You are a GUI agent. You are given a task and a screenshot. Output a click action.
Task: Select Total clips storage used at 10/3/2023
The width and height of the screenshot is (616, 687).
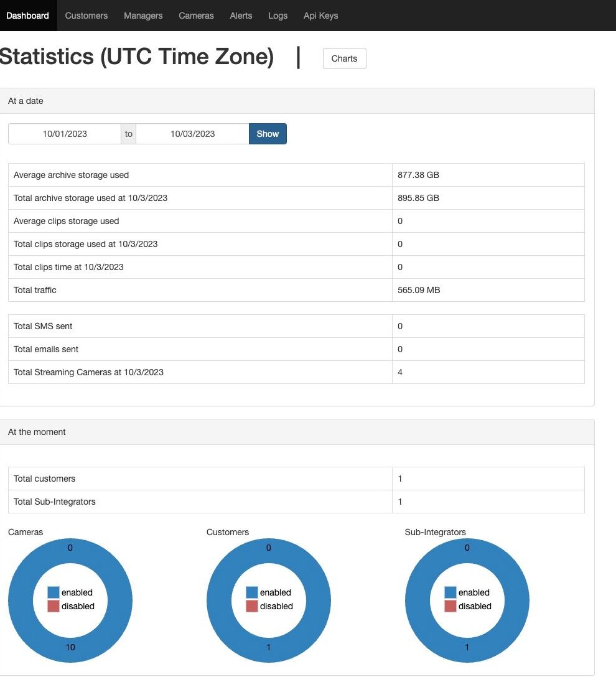(x=85, y=244)
